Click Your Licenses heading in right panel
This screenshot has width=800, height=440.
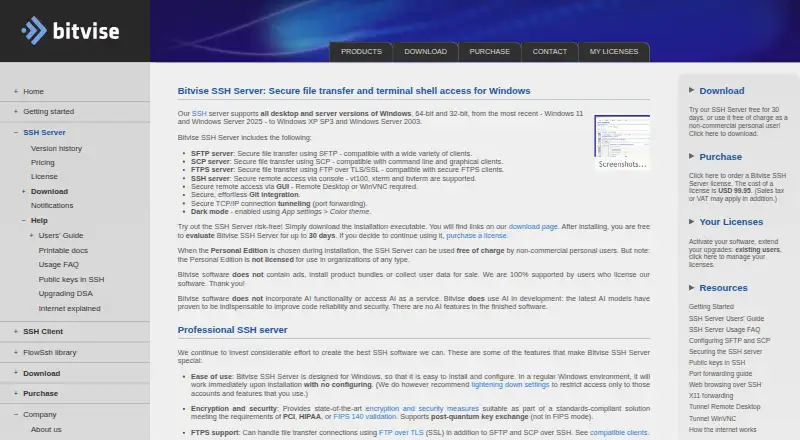coord(731,222)
